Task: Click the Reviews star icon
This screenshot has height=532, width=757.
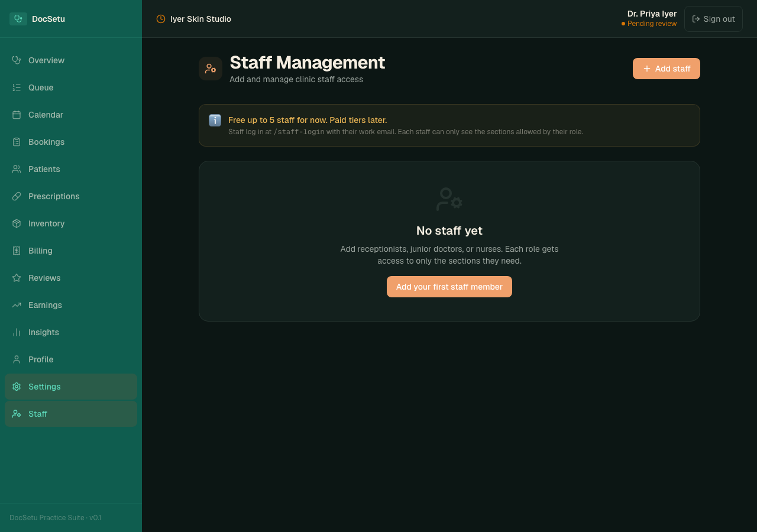Action: [17, 278]
